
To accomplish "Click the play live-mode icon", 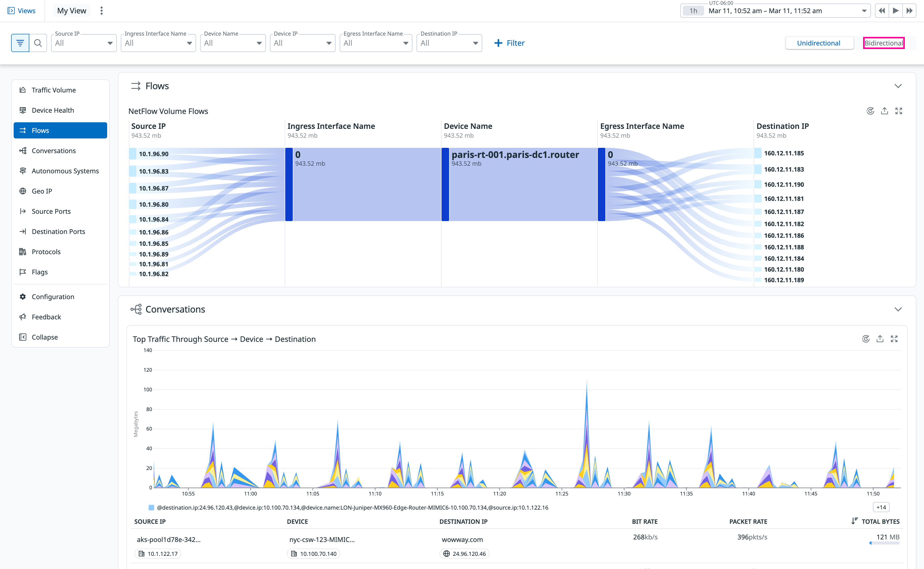I will click(895, 11).
